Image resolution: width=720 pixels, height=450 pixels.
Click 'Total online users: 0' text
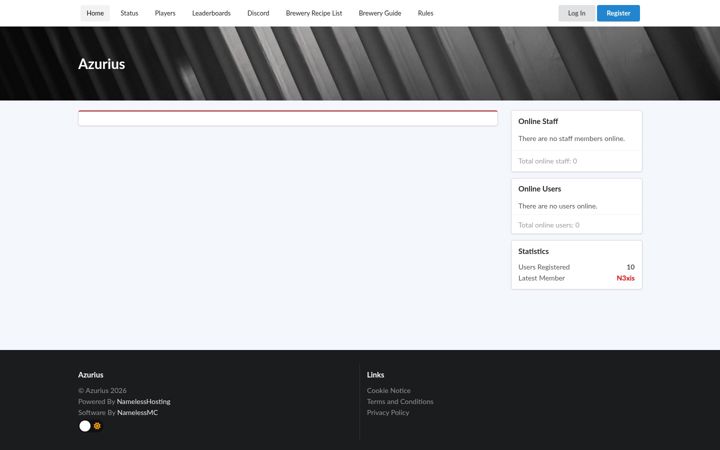[x=549, y=225]
